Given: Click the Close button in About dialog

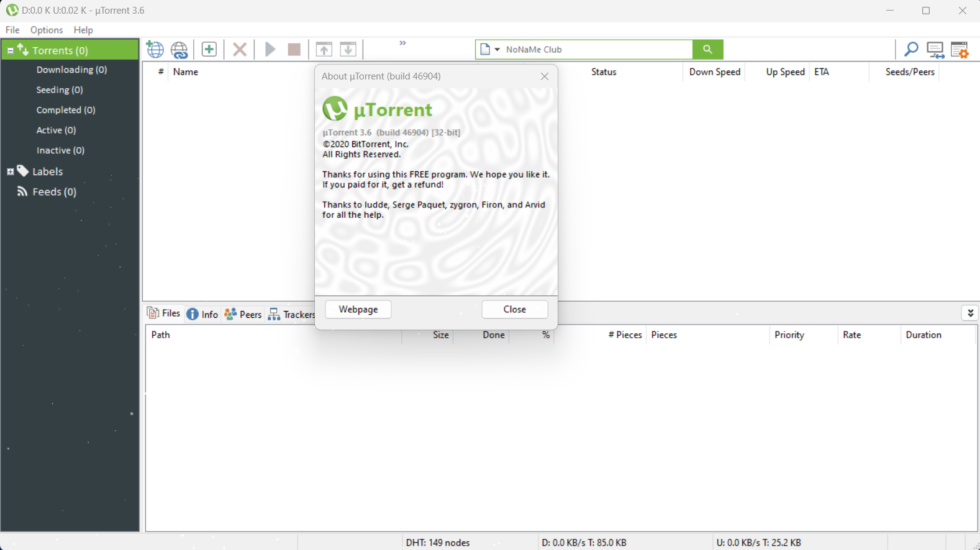Looking at the screenshot, I should coord(515,309).
